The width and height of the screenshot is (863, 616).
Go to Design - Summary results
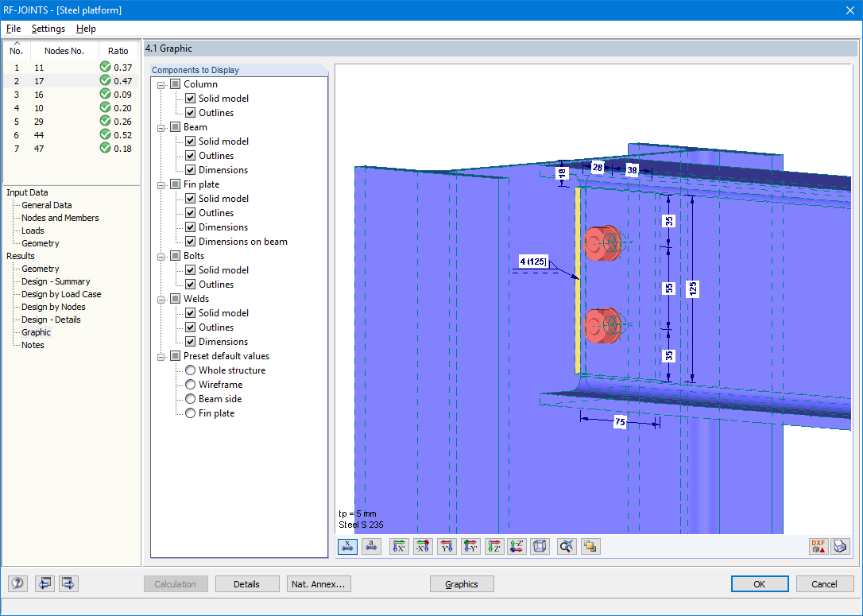click(56, 281)
